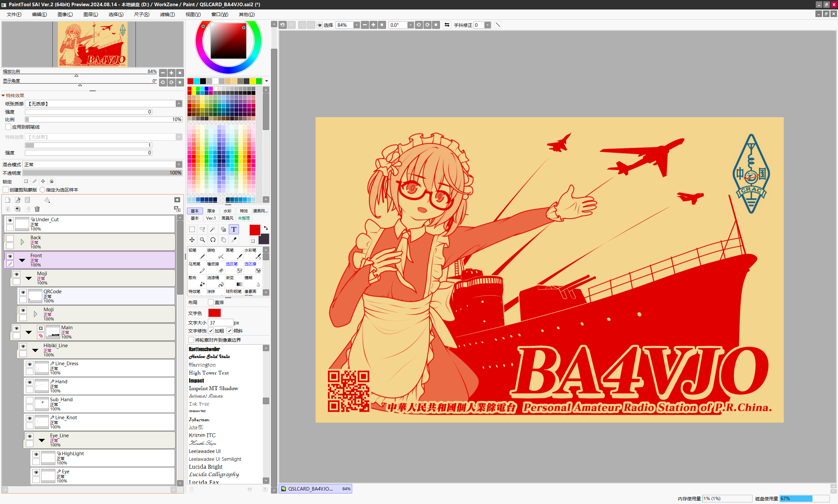Click the red 文字色 text color swatch
The height and width of the screenshot is (504, 838).
214,313
